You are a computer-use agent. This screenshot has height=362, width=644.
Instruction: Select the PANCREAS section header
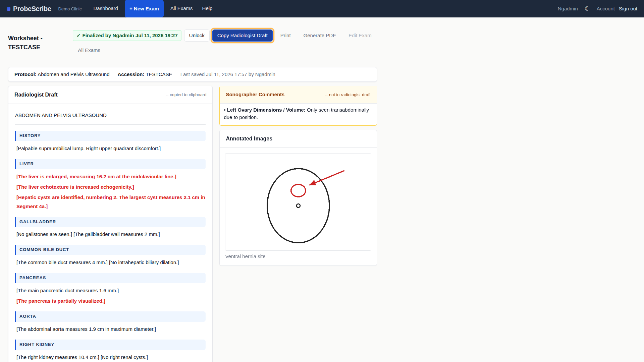(x=110, y=278)
